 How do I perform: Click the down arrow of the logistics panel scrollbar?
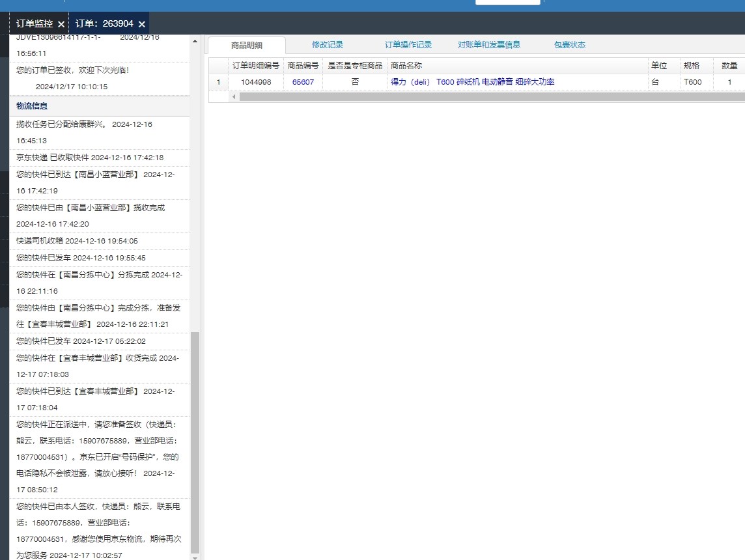195,557
